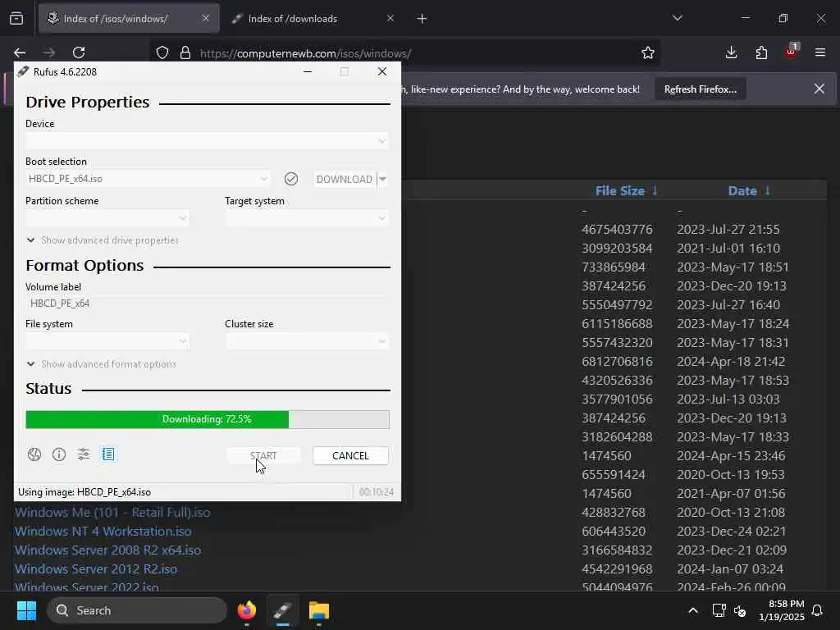The width and height of the screenshot is (840, 630).
Task: Click the network icon in system tray
Action: (719, 610)
